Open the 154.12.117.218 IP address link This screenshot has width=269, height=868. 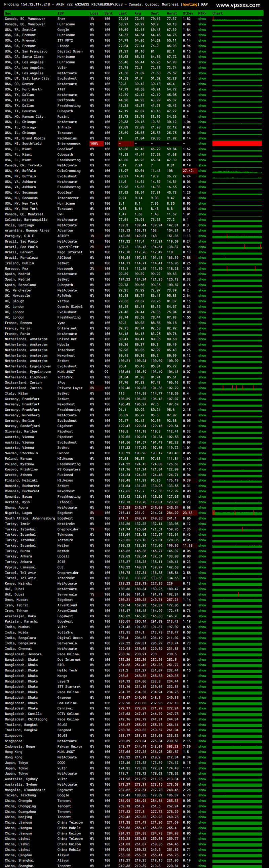coord(35,4)
